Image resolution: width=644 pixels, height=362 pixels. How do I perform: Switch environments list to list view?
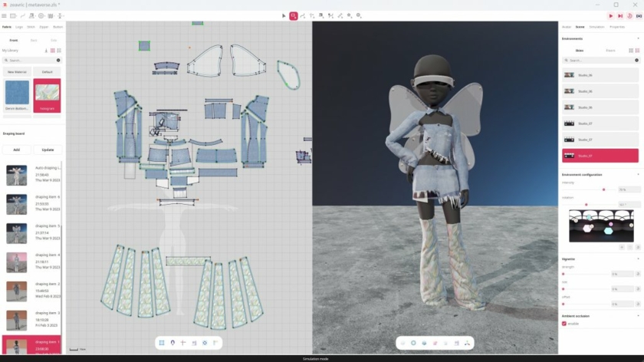[637, 51]
